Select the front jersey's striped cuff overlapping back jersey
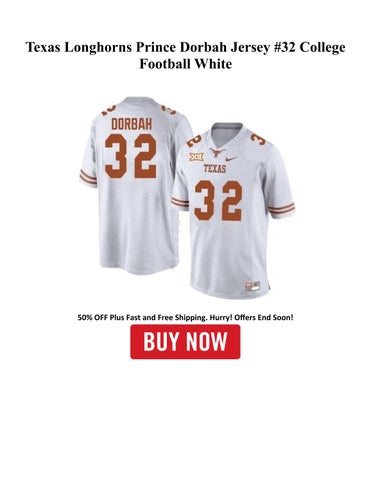 (180, 202)
